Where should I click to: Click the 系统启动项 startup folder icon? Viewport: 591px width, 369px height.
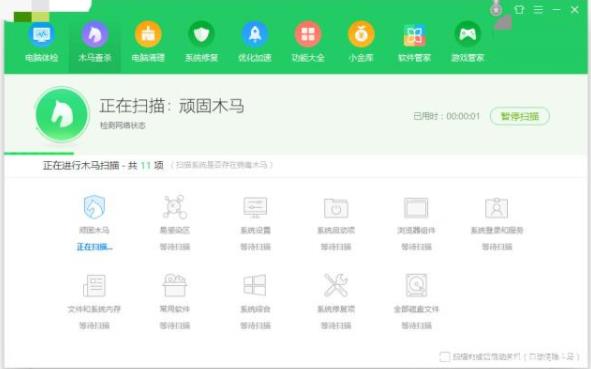point(336,208)
